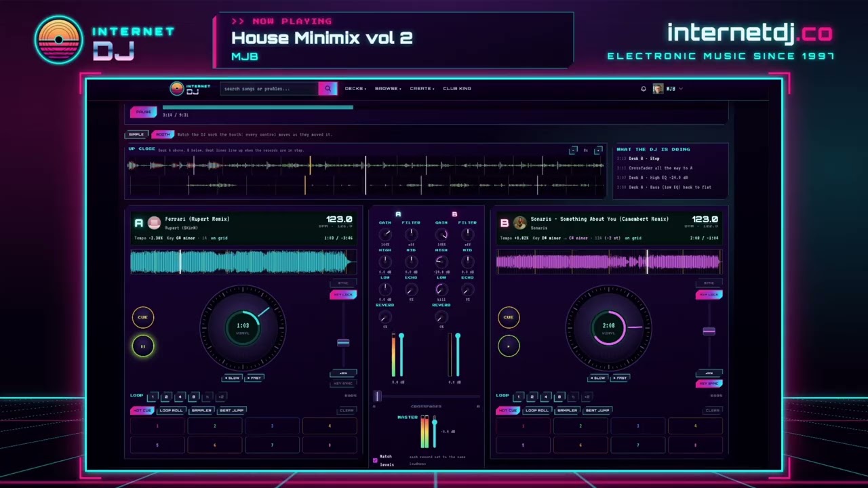The width and height of the screenshot is (868, 488).
Task: Toggle SYNC on Deck A
Action: pos(343,283)
